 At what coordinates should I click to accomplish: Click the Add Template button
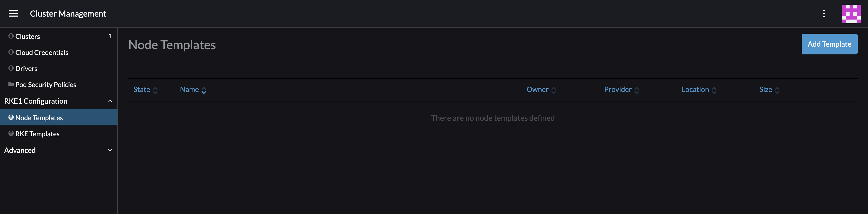829,44
